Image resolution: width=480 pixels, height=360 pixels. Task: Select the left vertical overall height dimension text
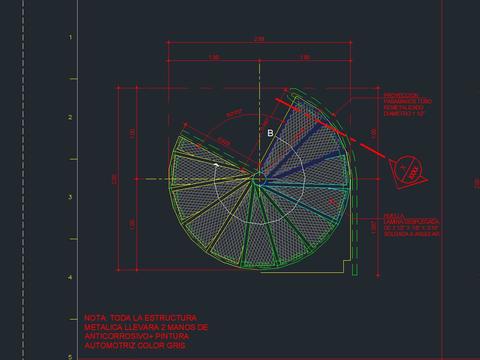[x=115, y=179]
